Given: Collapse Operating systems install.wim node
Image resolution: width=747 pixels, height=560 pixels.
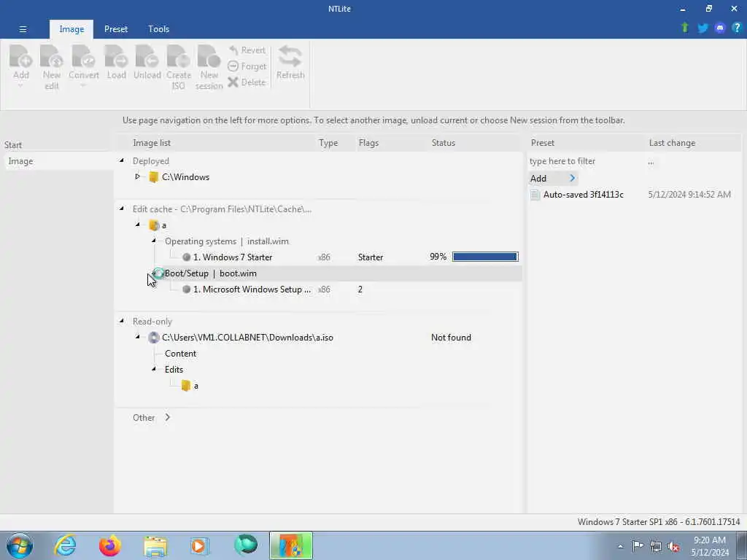Looking at the screenshot, I should (x=153, y=241).
